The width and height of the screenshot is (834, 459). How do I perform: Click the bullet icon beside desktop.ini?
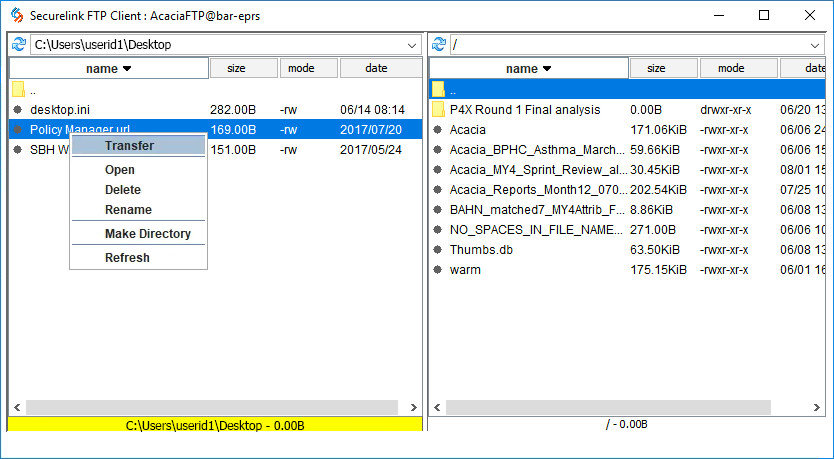18,110
